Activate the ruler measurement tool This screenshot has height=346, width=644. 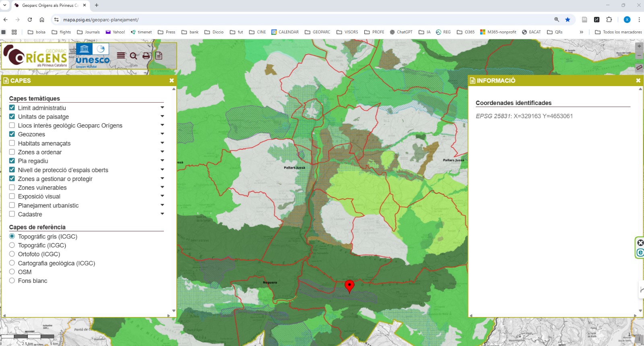[639, 67]
